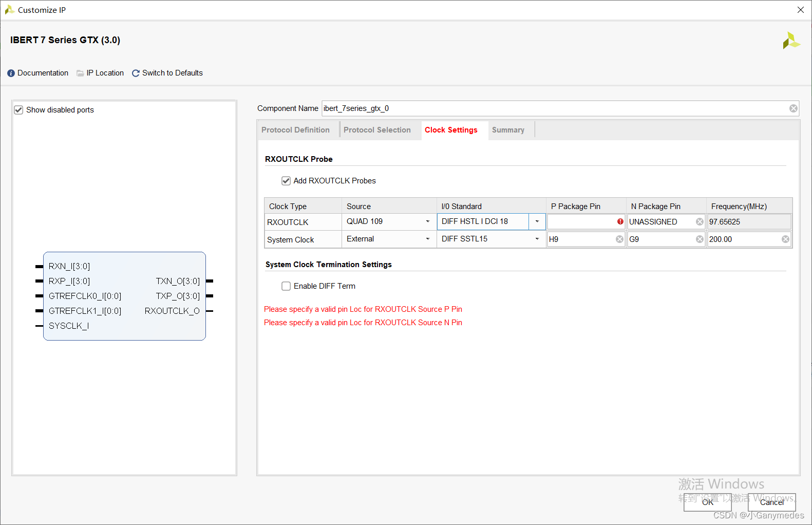Click Switch to Defaults
The image size is (812, 525).
(x=173, y=73)
